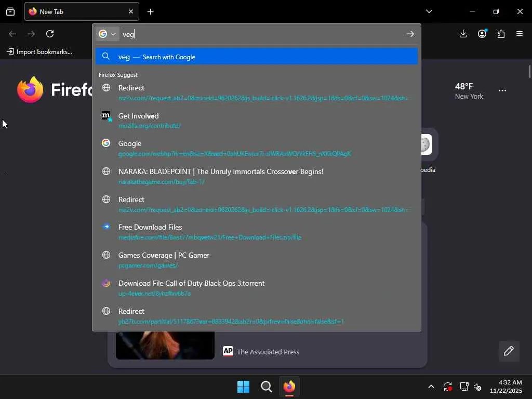The width and height of the screenshot is (532, 399).
Task: Open the application hamburger menu
Action: click(520, 34)
